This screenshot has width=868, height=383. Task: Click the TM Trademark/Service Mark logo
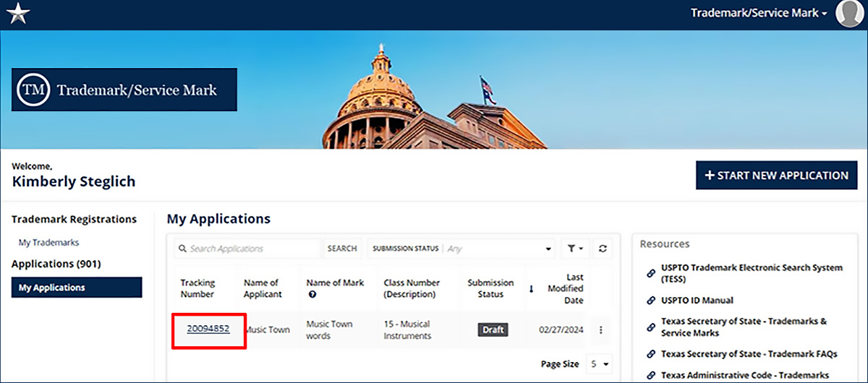click(x=124, y=90)
